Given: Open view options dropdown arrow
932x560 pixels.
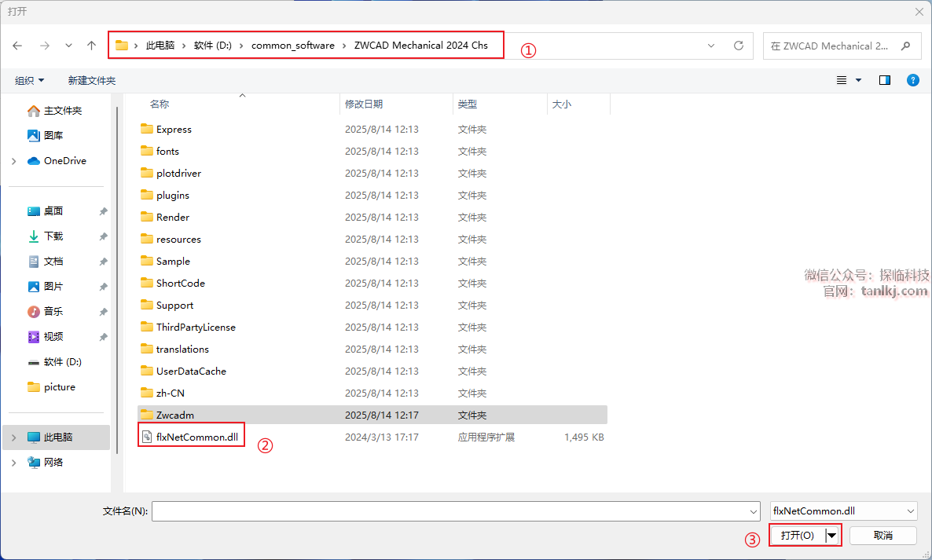Looking at the screenshot, I should point(858,80).
